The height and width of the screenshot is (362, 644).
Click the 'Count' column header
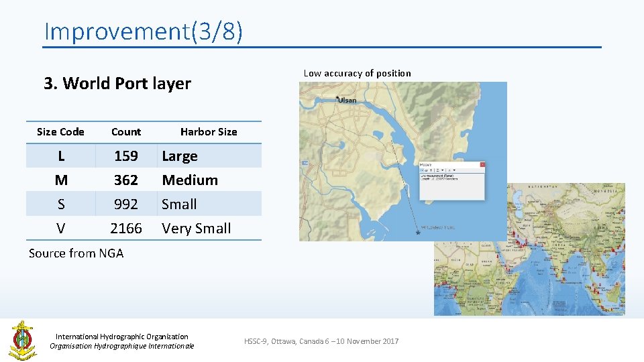126,132
